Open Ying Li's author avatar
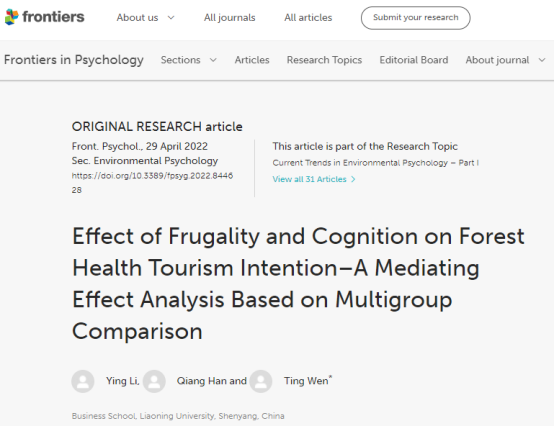Image resolution: width=554 pixels, height=427 pixels. tap(83, 381)
